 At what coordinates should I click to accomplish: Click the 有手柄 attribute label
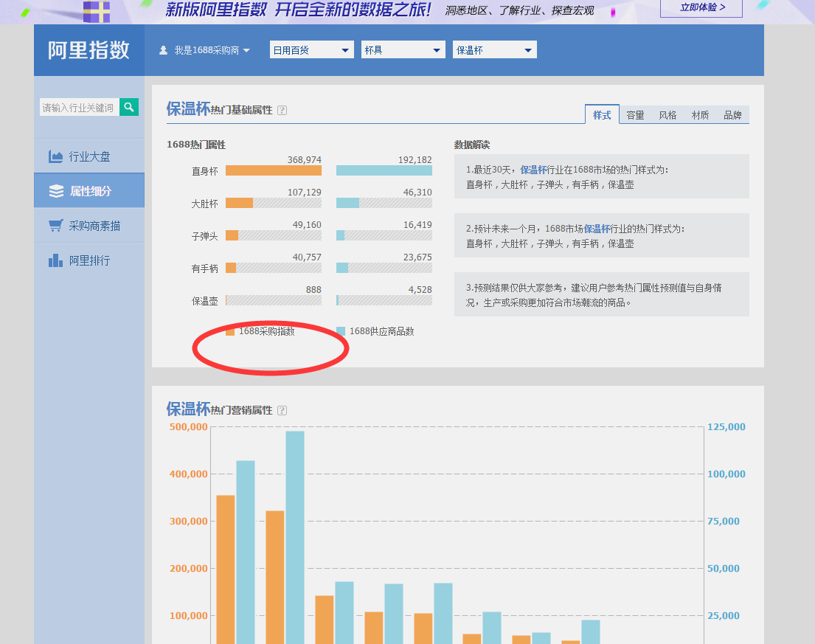click(205, 269)
